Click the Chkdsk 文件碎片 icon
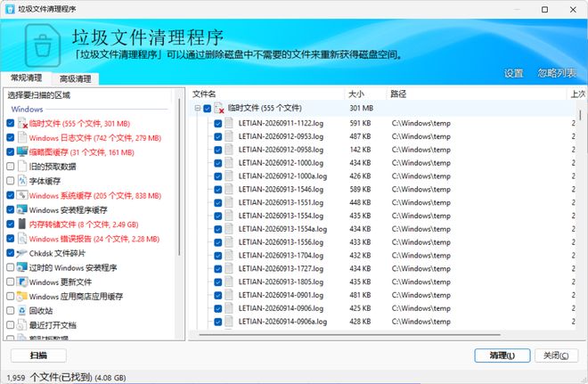 tap(22, 253)
